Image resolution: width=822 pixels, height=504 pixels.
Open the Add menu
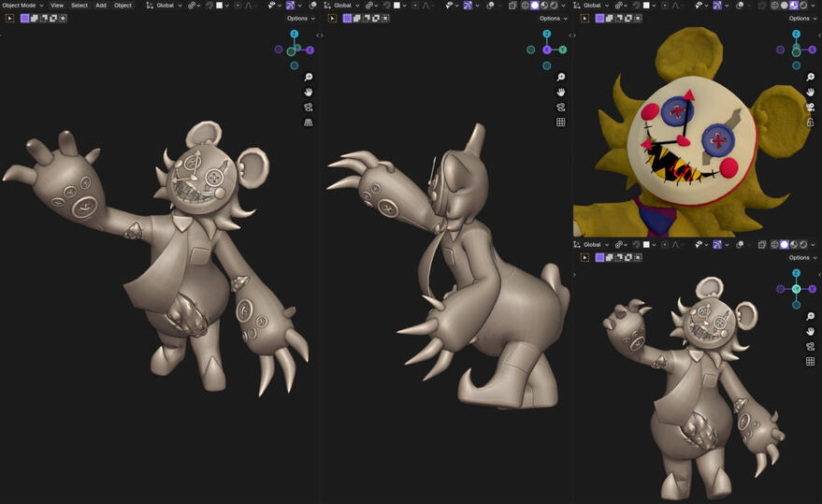(x=101, y=6)
